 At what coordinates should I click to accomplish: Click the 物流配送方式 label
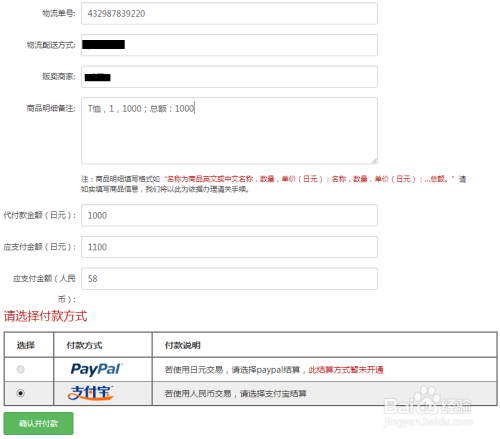51,45
